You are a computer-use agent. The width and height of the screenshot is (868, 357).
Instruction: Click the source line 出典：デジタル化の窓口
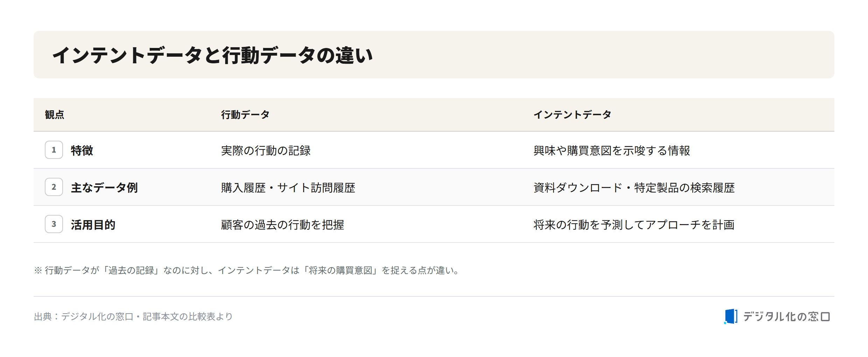pos(133,316)
